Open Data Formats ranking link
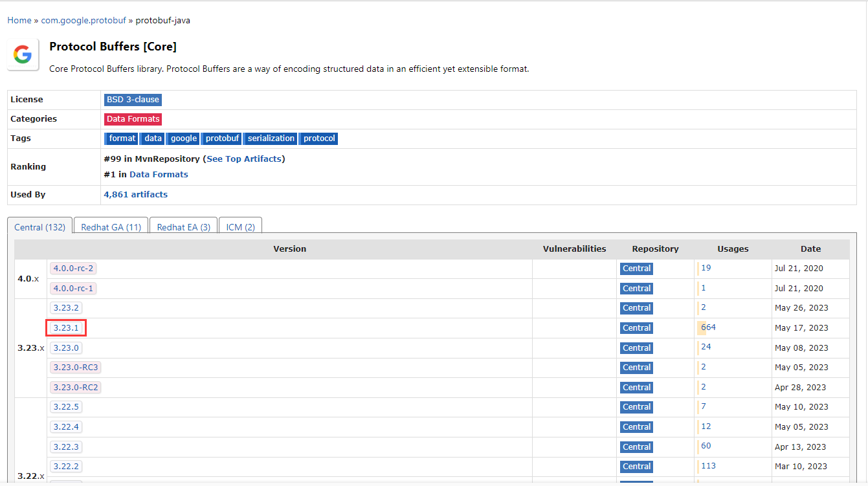 (x=159, y=174)
